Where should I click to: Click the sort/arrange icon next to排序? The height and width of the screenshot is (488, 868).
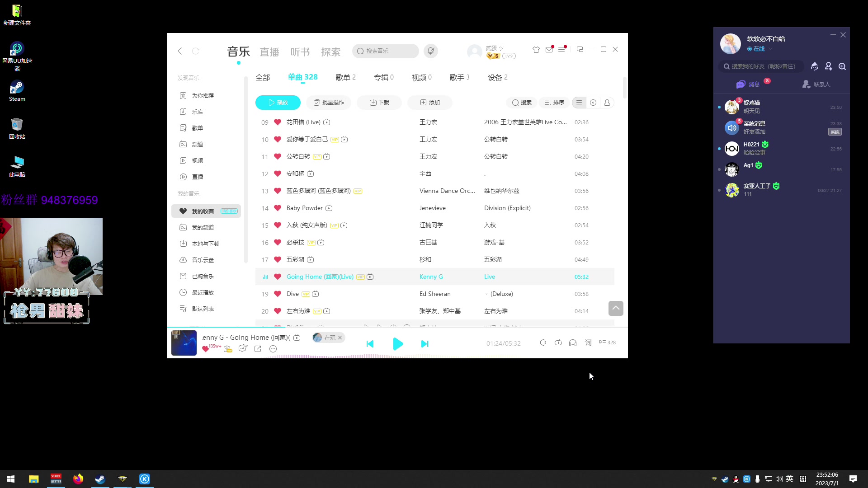tap(548, 102)
